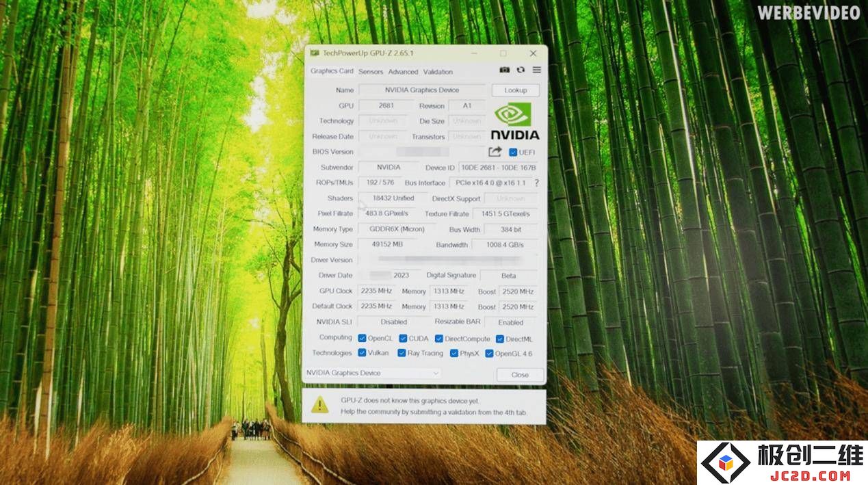Toggle the OpenCL checkbox
This screenshot has height=485, width=868.
[362, 338]
